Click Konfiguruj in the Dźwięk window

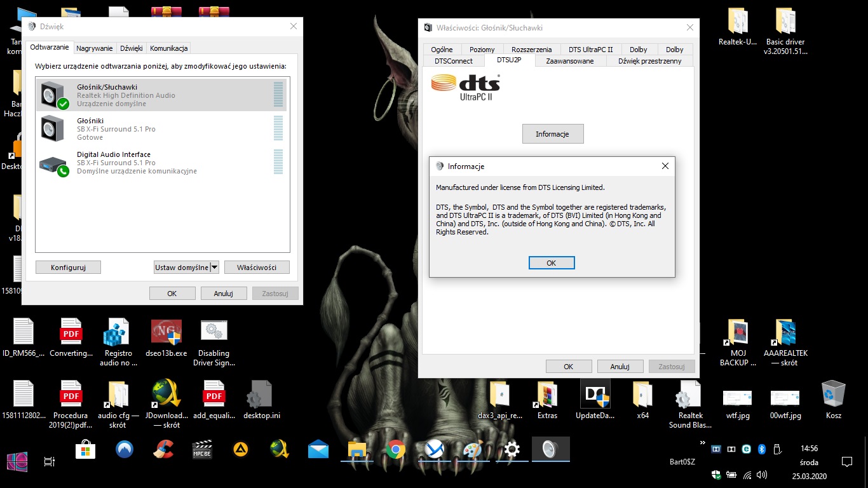(x=68, y=268)
